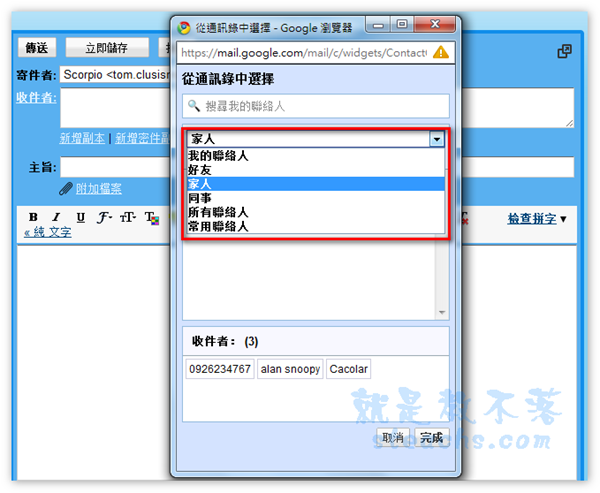
Task: Click 取消 cancel button in popup
Action: (x=393, y=437)
